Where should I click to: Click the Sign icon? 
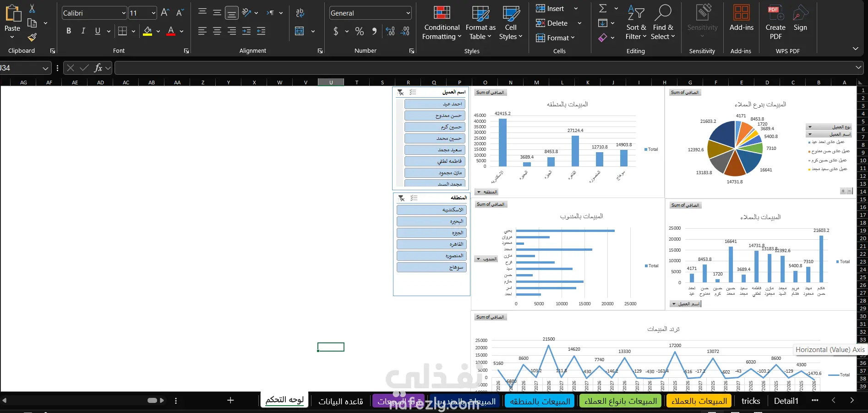pos(800,18)
